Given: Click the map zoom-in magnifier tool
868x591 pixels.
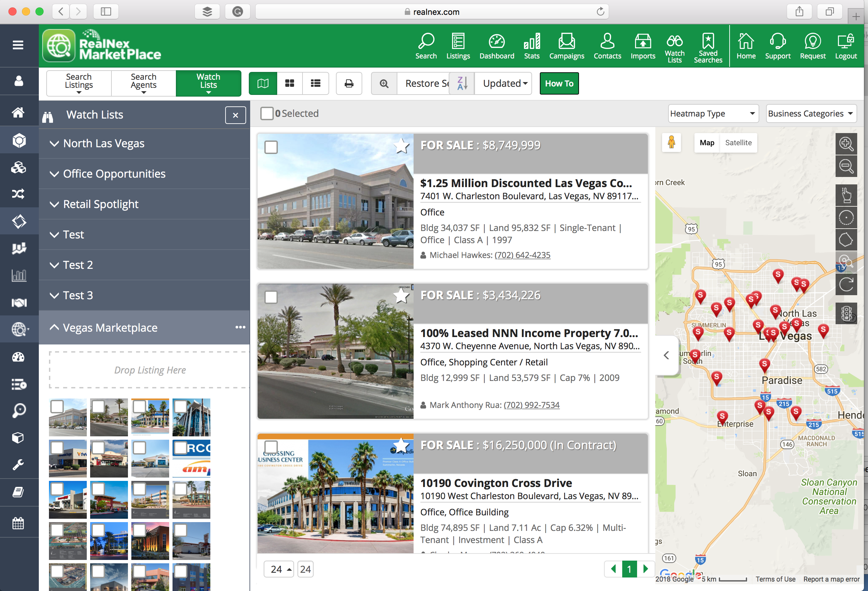Looking at the screenshot, I should [847, 144].
